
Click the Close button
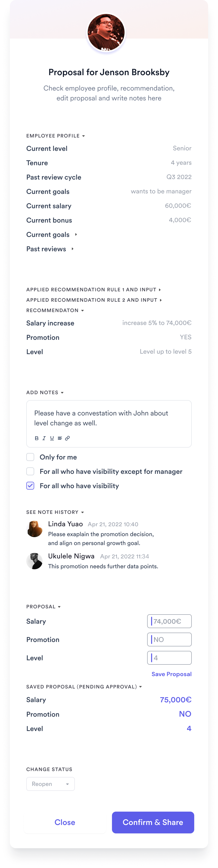point(65,822)
